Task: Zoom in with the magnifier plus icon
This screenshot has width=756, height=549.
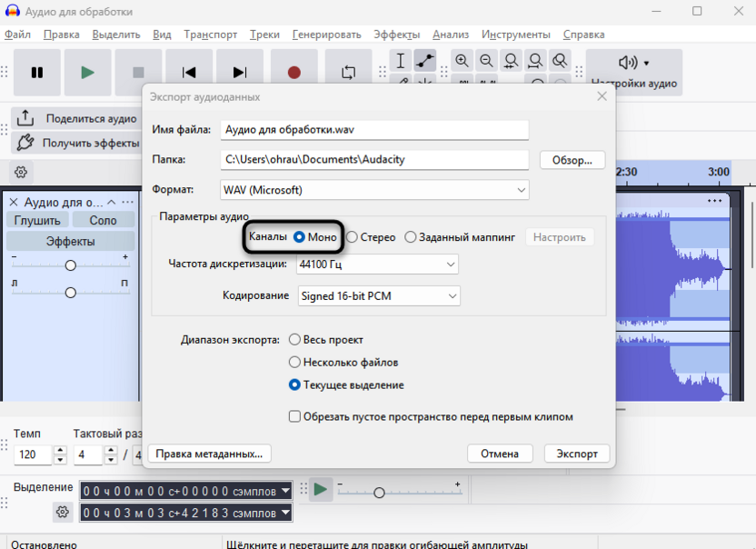Action: pos(462,61)
